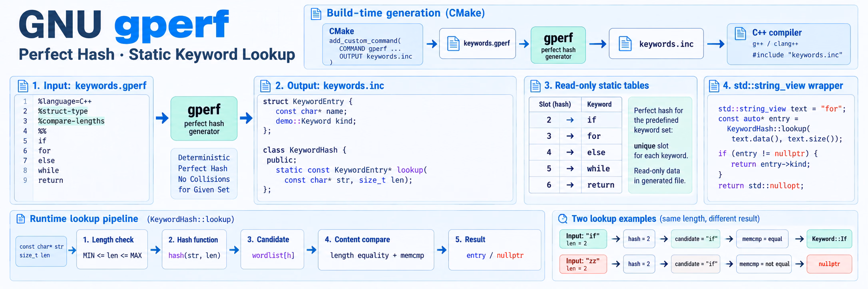Select the '2. Hash function' pipeline step
The image size is (868, 289).
194,250
